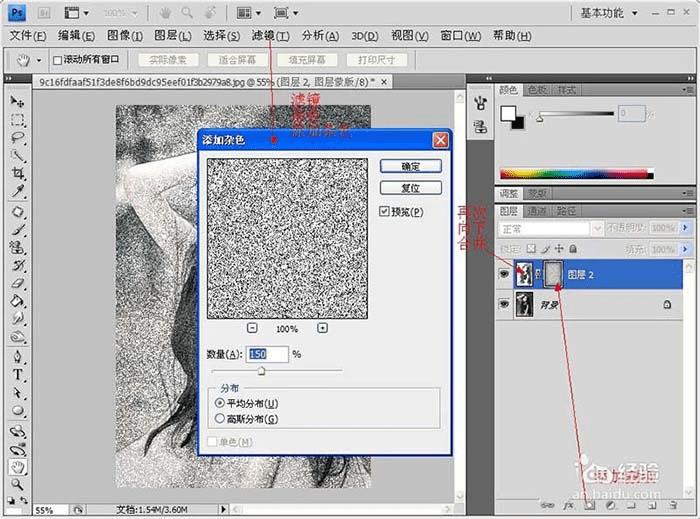Select the Clone Stamp tool
Viewport: 700px width, 519px height.
point(17,248)
